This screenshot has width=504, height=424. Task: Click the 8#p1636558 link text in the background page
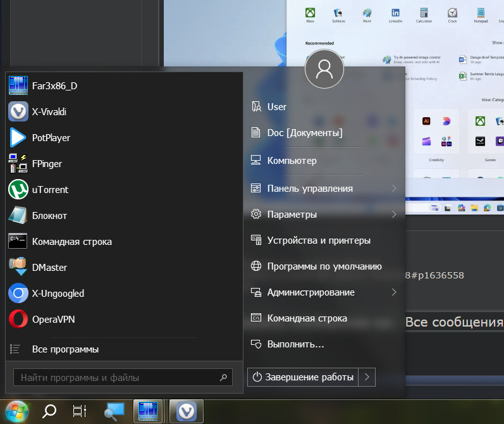pyautogui.click(x=434, y=275)
